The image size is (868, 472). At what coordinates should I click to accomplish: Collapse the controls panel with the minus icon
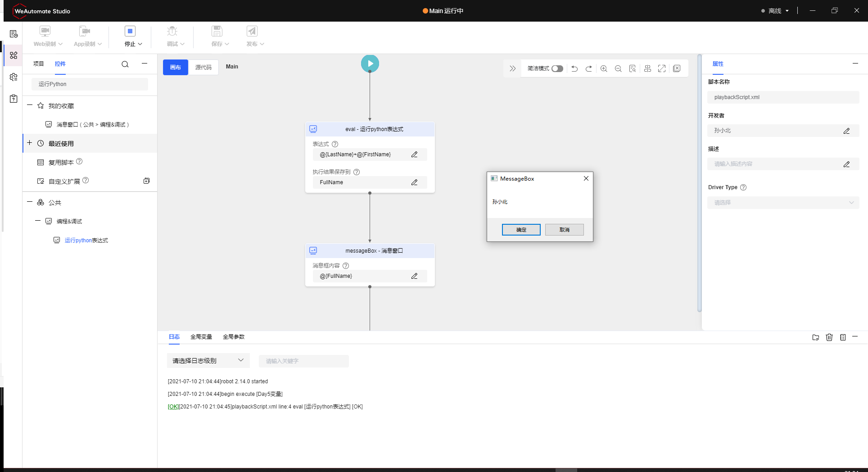click(x=145, y=64)
